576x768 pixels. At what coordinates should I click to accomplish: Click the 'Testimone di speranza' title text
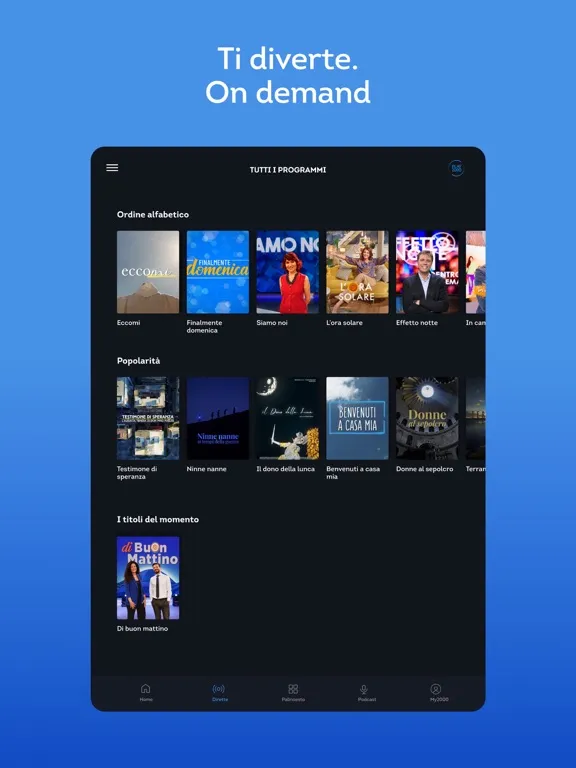pyautogui.click(x=137, y=473)
